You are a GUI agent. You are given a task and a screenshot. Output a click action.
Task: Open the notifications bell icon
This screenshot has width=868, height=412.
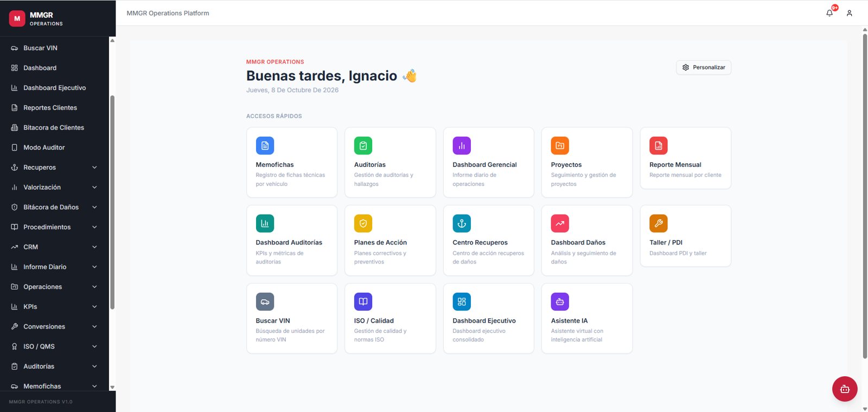click(829, 13)
